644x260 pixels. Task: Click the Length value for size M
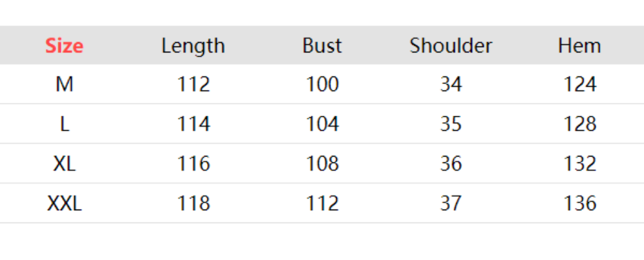point(193,85)
